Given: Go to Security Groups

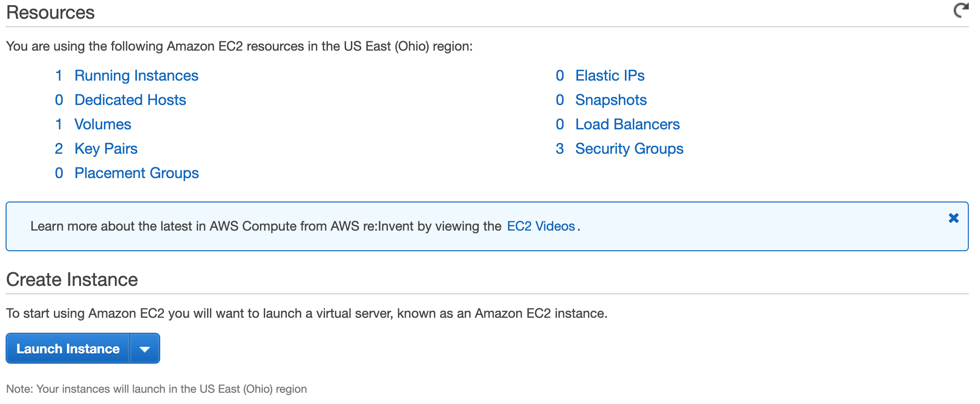Looking at the screenshot, I should pos(629,149).
